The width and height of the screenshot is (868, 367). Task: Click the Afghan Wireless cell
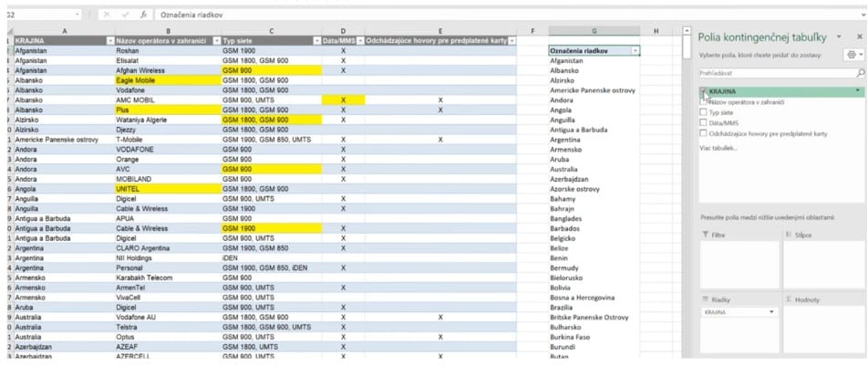point(169,70)
